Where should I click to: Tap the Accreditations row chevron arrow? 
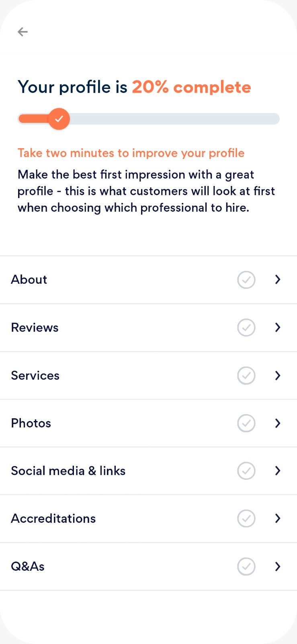tap(278, 518)
